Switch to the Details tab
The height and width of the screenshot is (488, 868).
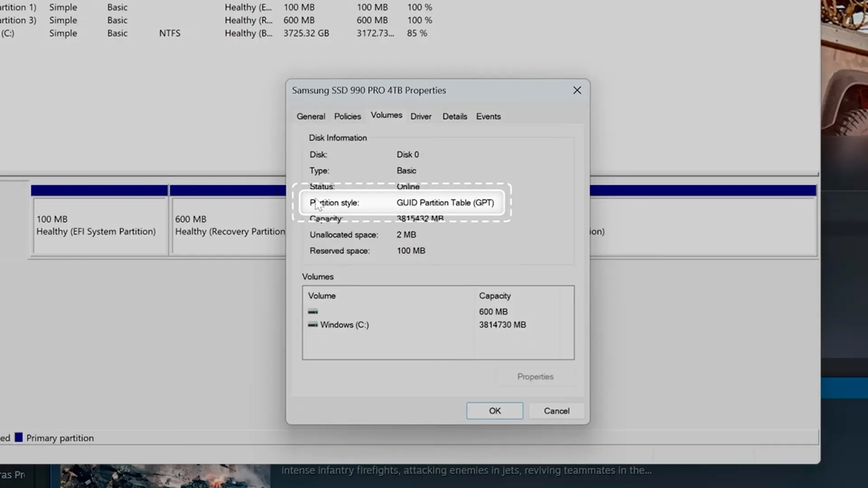click(x=454, y=117)
